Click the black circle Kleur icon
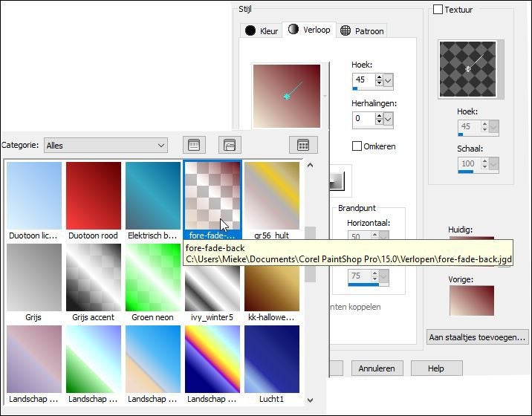Screen dimensions: 532x416 click(x=250, y=31)
